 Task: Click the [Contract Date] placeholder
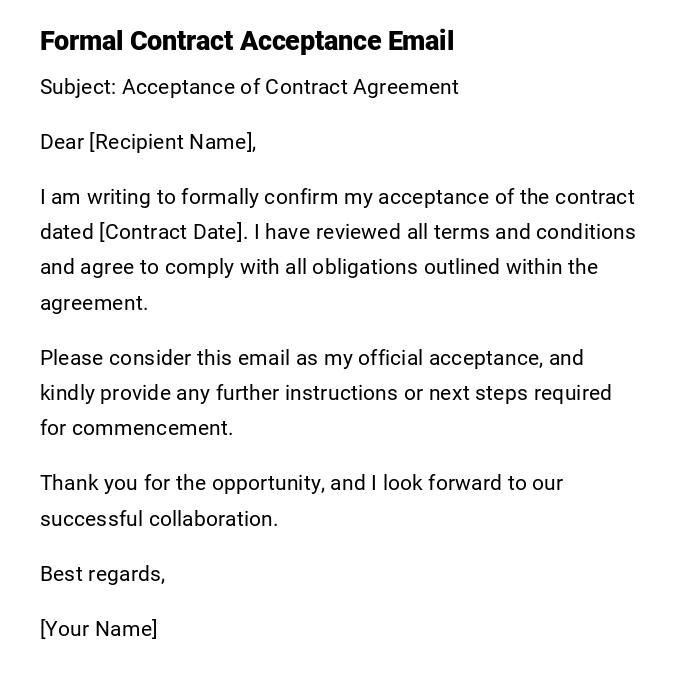coord(172,232)
